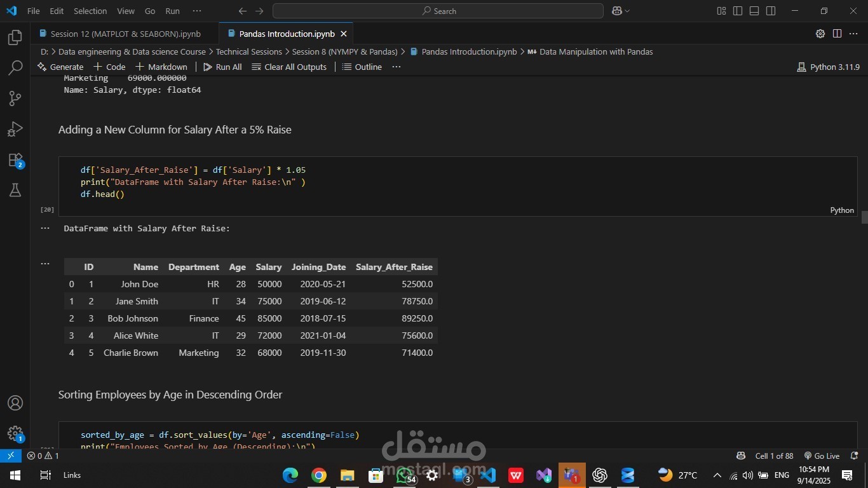Click the Run All button
This screenshot has height=488, width=868.
pos(222,67)
